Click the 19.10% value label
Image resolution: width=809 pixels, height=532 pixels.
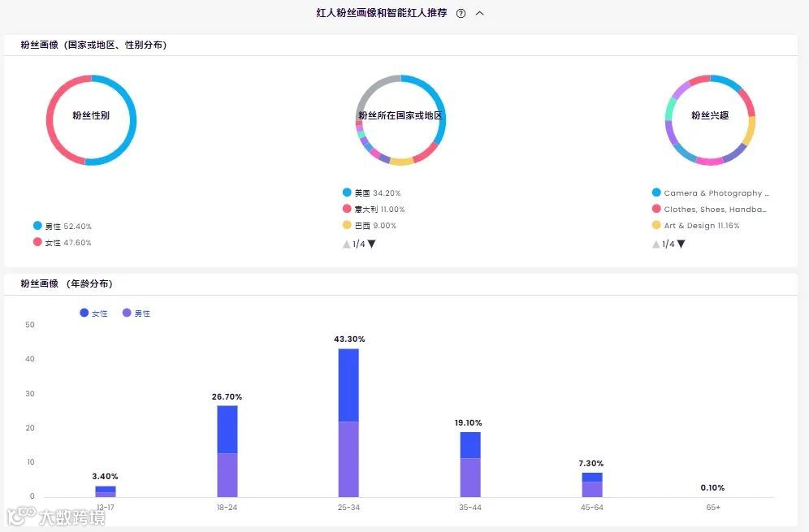(x=469, y=422)
